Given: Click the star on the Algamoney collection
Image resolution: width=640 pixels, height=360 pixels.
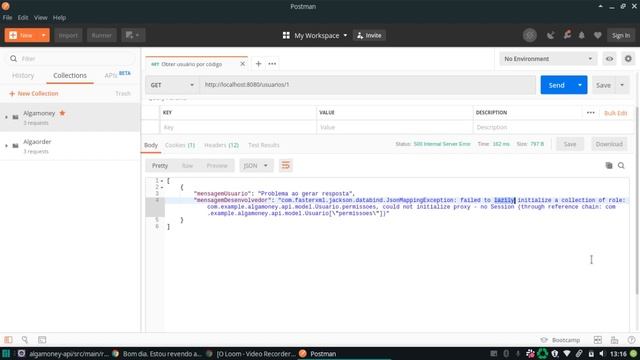Looking at the screenshot, I should click(62, 113).
